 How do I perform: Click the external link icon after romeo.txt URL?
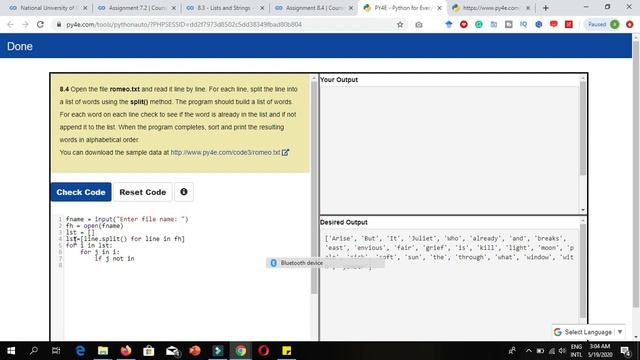(285, 152)
